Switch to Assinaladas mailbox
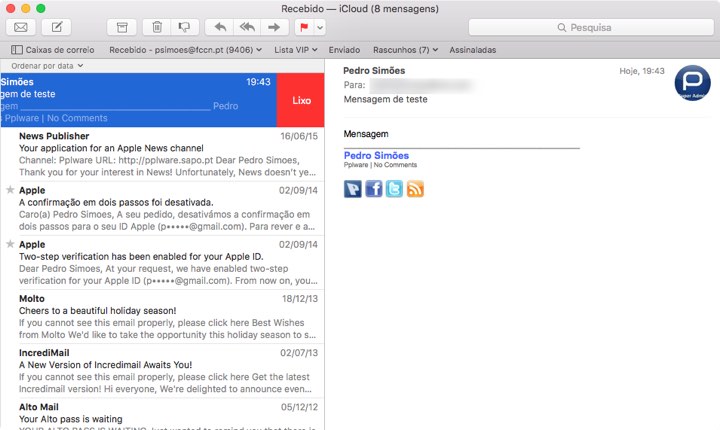Screen dimensions: 720x430 (472, 50)
